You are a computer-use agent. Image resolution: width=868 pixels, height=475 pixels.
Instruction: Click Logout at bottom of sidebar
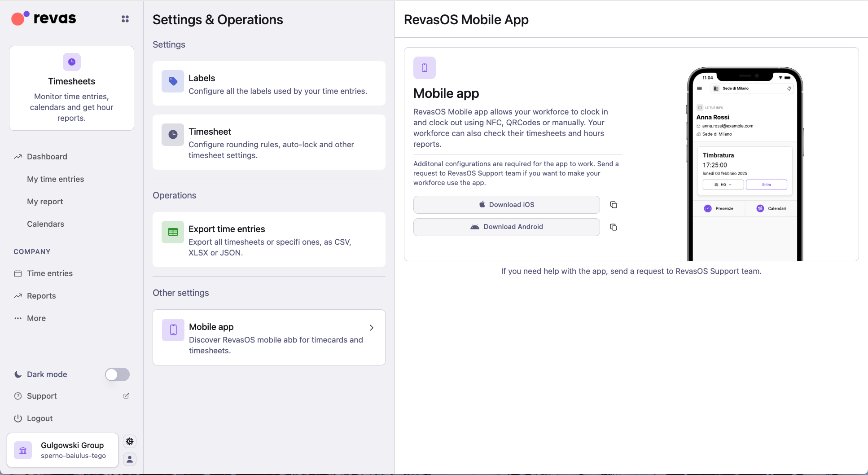coord(39,418)
